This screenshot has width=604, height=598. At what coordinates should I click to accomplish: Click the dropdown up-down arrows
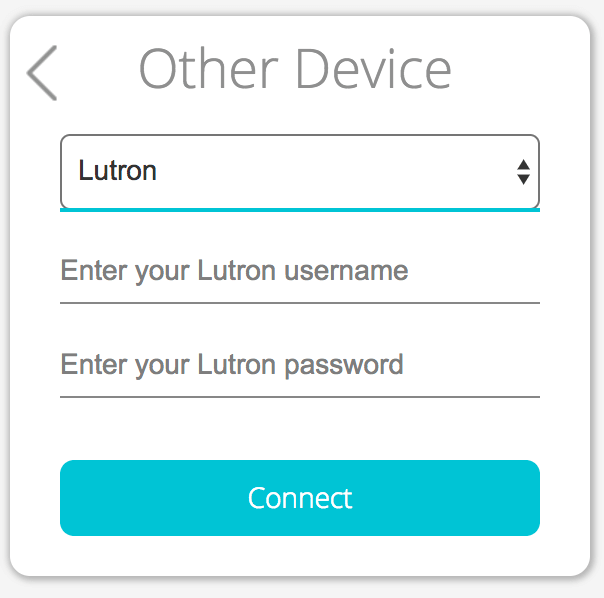click(x=522, y=172)
